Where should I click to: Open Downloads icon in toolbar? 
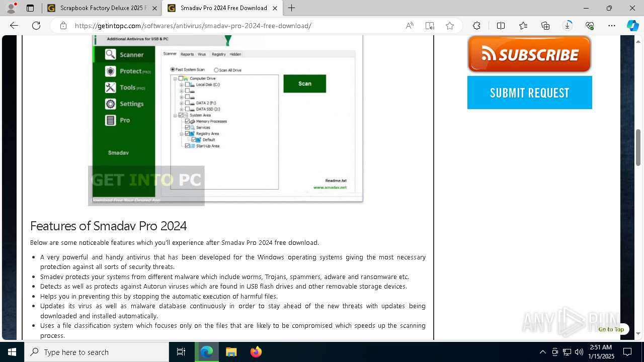pos(568,26)
